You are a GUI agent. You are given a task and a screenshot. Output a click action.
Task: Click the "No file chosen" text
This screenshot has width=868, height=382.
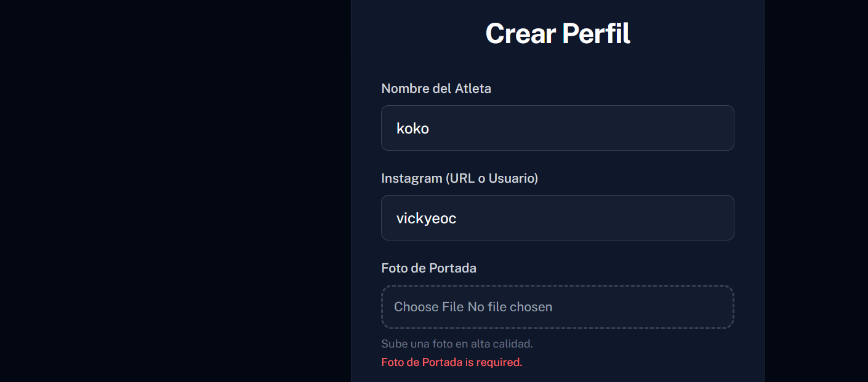click(x=510, y=307)
